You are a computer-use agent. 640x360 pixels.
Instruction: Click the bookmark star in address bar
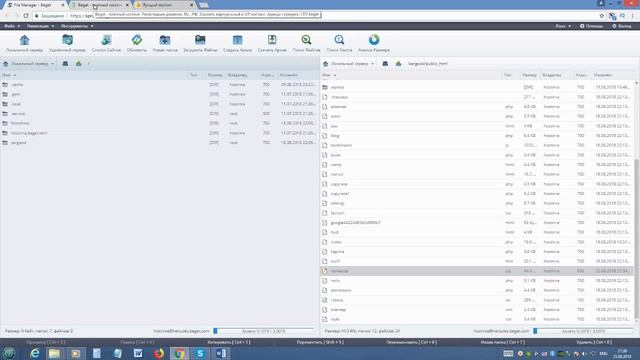602,16
